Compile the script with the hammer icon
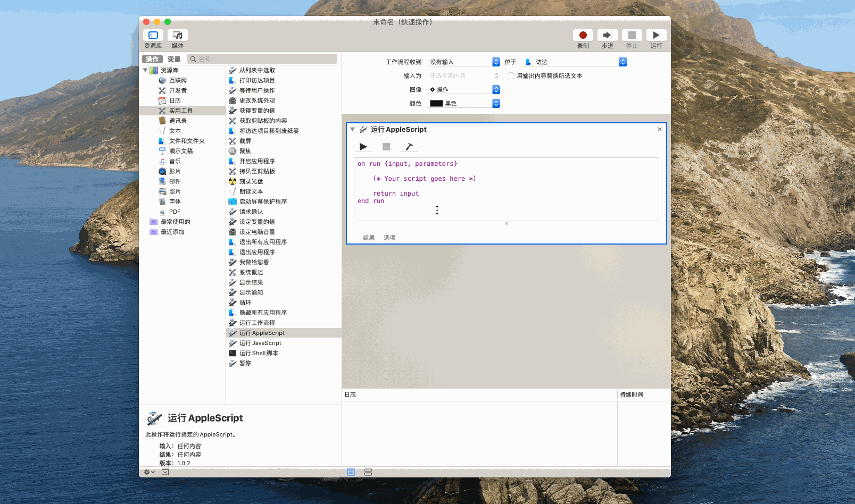This screenshot has height=504, width=855. coord(409,147)
